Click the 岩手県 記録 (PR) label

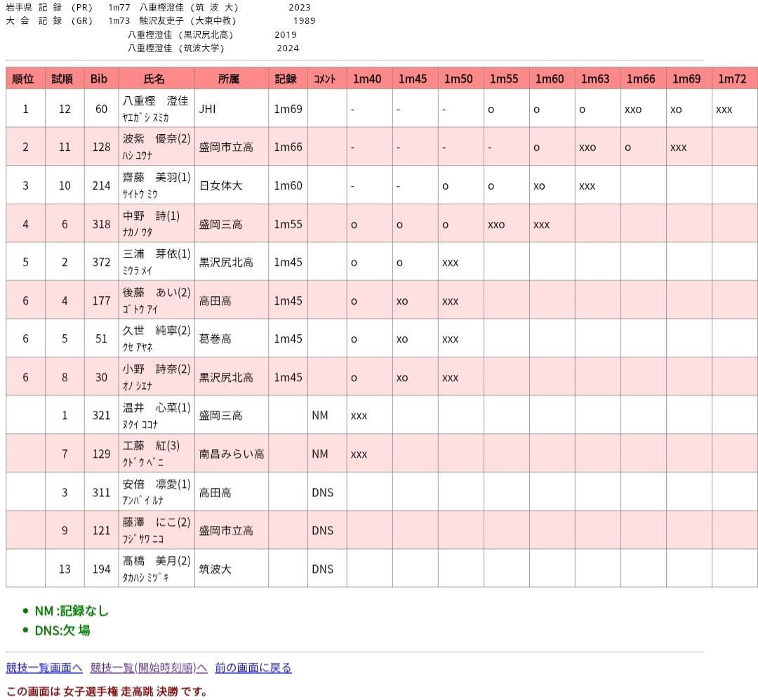click(49, 8)
